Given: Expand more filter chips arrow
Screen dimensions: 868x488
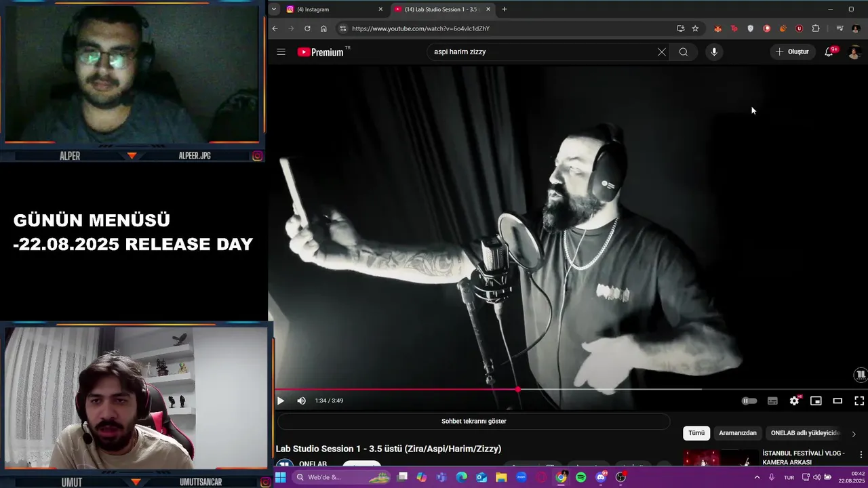Looking at the screenshot, I should point(854,434).
